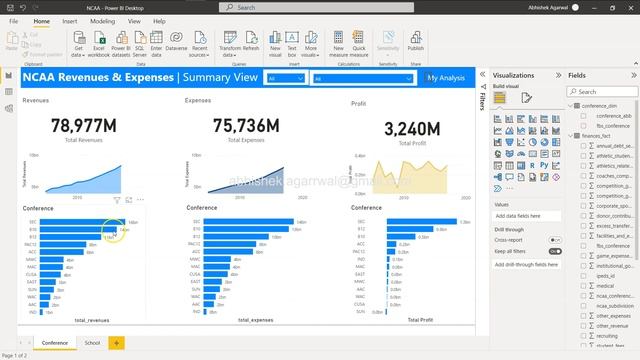
Task: Click in the Fields search box
Action: [602, 92]
